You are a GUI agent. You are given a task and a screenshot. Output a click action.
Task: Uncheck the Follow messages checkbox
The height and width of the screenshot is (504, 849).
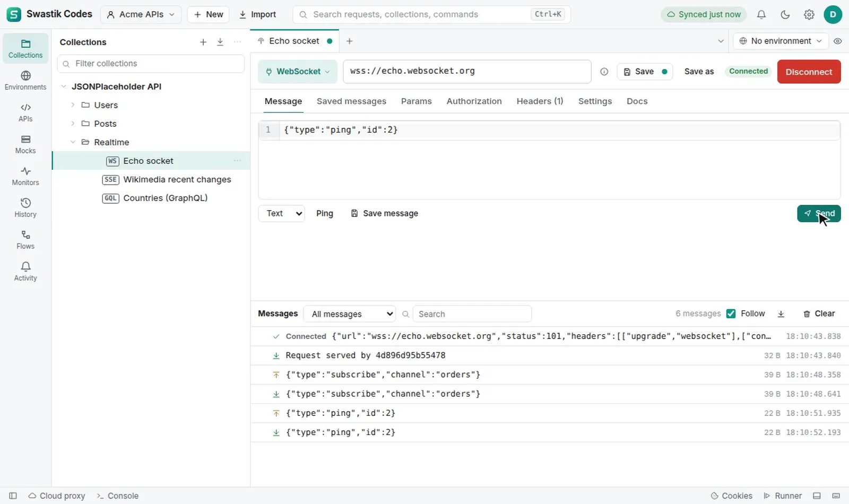coord(731,314)
